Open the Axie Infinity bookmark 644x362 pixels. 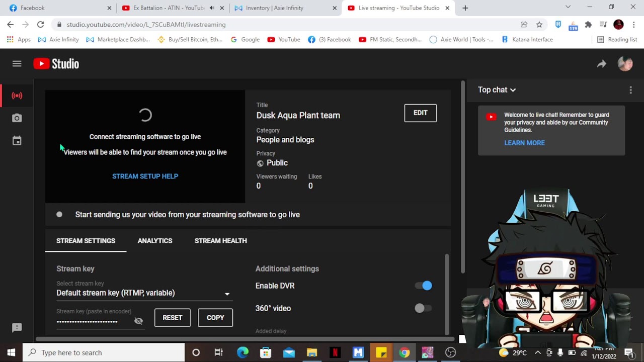[x=58, y=39]
